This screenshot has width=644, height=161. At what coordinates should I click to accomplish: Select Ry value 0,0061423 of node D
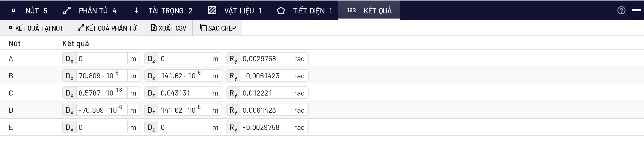coord(265,110)
